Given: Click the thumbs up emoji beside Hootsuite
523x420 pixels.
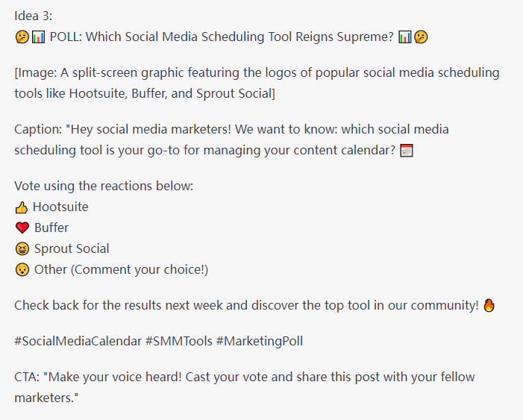Looking at the screenshot, I should (x=22, y=207).
